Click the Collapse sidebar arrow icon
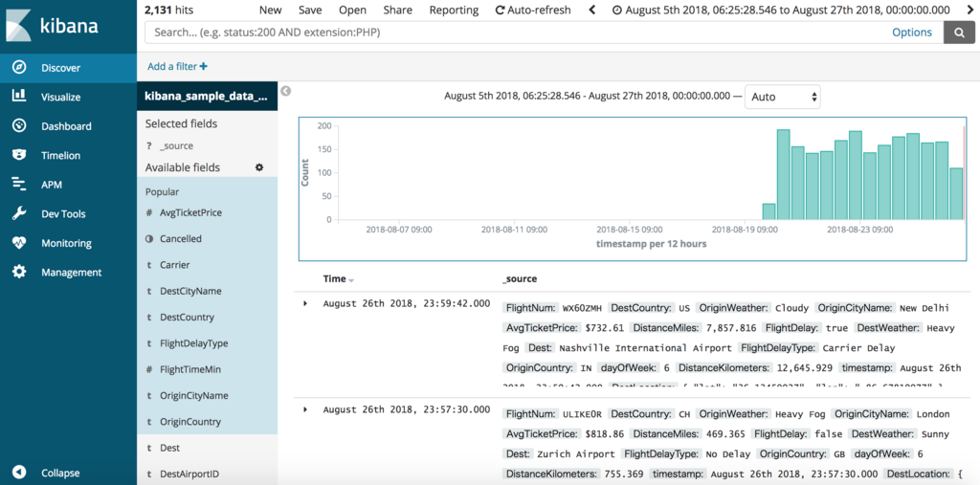This screenshot has width=980, height=485. pos(19,473)
